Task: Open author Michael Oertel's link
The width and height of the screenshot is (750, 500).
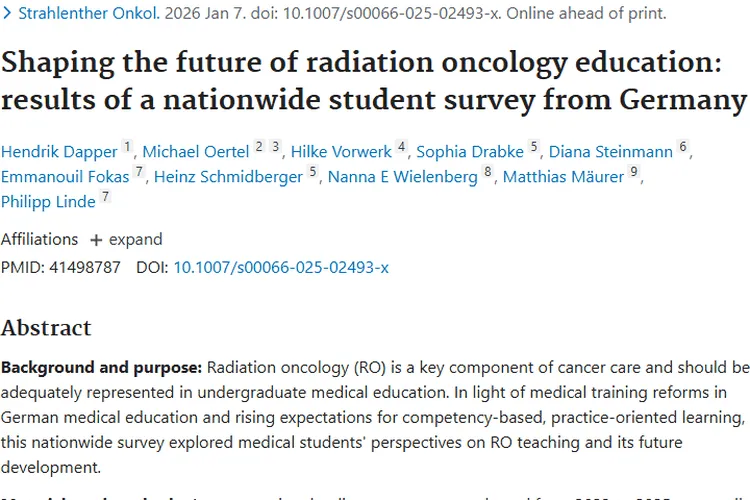Action: 196,152
